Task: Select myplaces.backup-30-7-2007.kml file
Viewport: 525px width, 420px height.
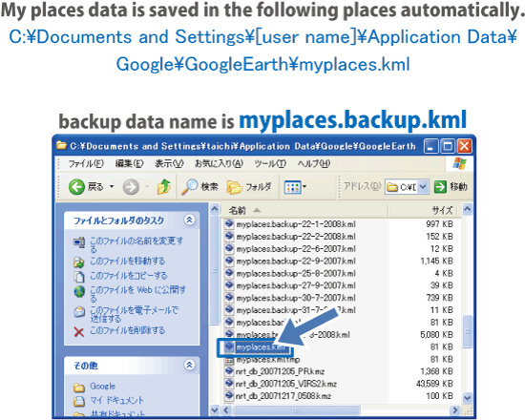Action: [296, 298]
